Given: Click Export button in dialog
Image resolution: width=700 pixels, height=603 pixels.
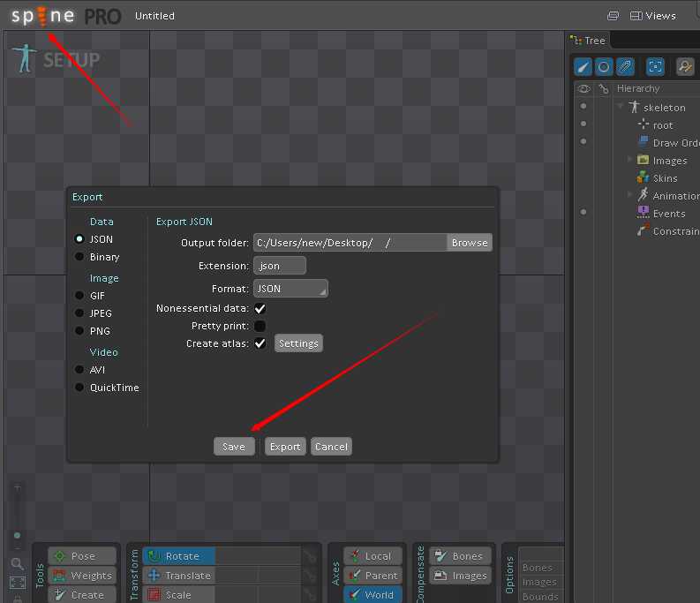Looking at the screenshot, I should [285, 447].
